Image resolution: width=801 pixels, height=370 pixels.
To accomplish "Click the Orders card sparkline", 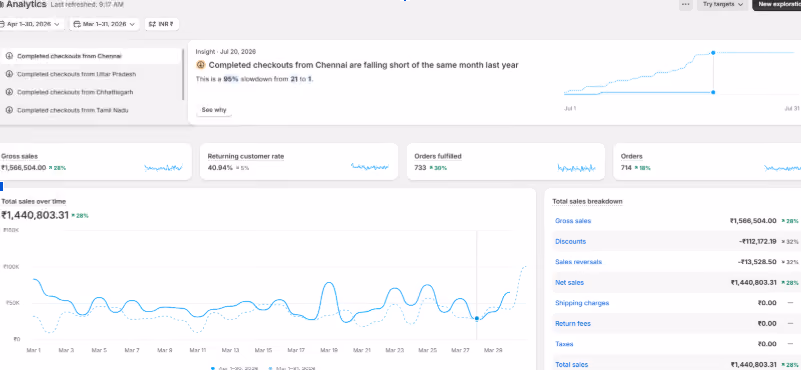I will click(x=783, y=167).
